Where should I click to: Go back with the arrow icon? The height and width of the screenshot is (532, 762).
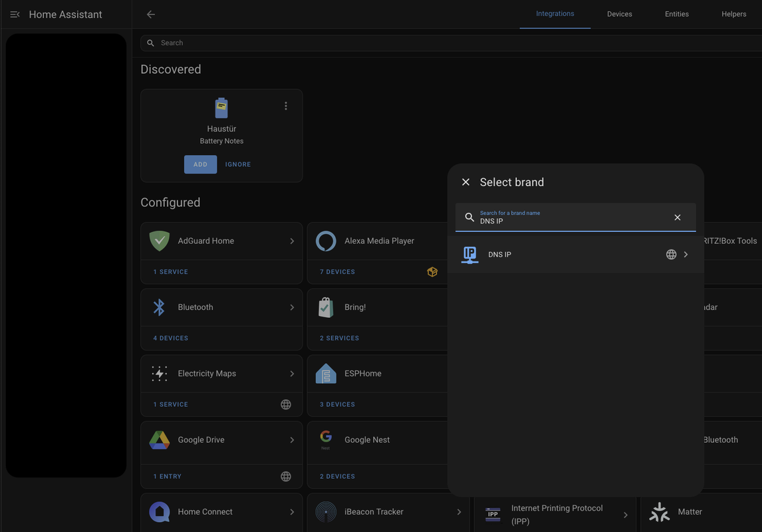click(x=151, y=15)
